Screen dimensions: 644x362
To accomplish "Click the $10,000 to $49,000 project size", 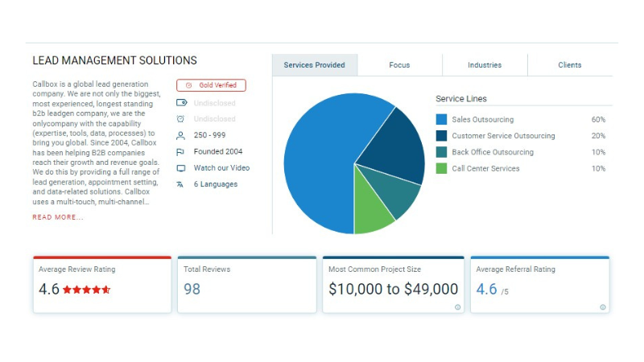I will [393, 289].
